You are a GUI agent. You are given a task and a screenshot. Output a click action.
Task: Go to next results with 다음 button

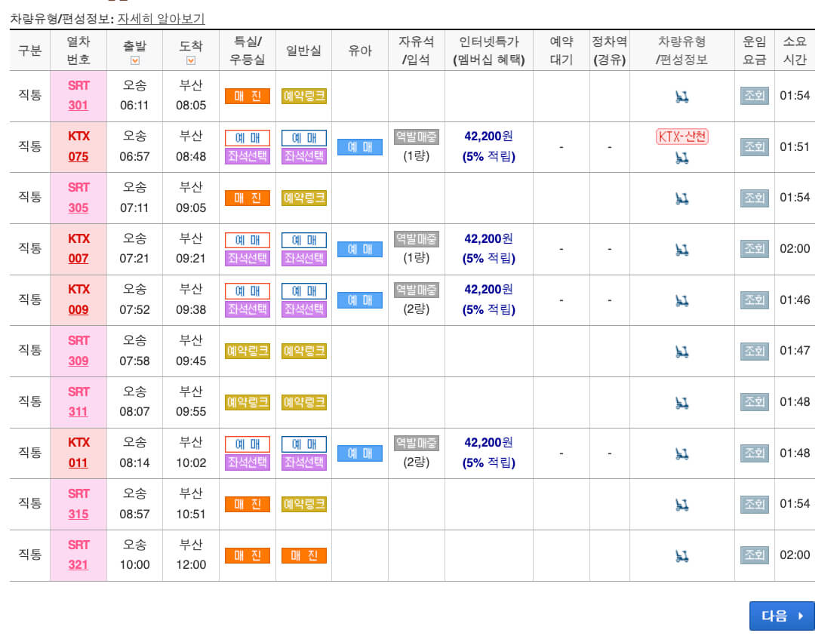click(782, 616)
